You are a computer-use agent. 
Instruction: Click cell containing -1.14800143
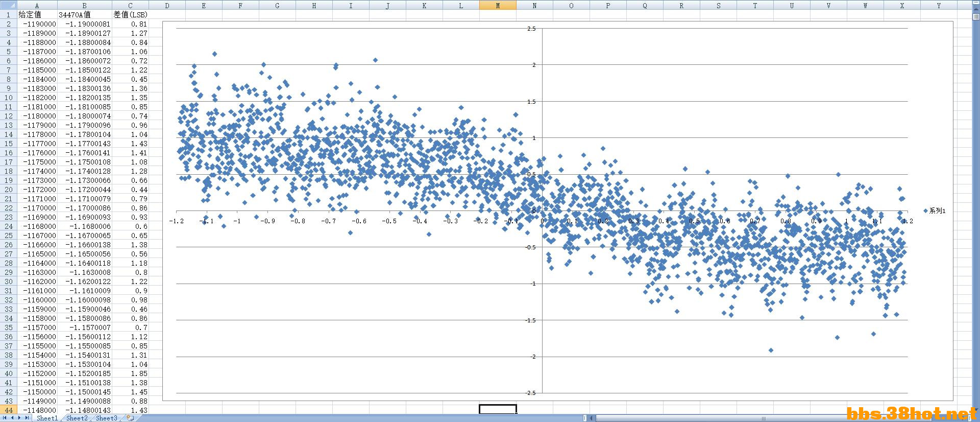click(84, 410)
